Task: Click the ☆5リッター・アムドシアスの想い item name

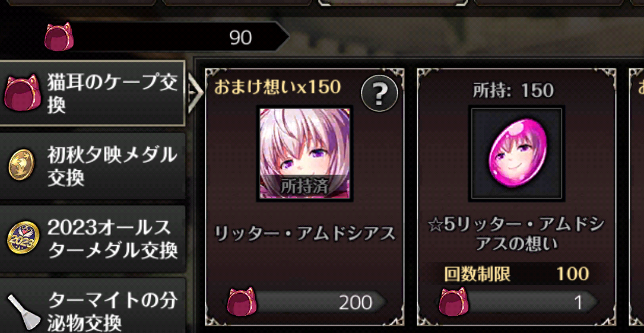Action: click(x=516, y=234)
